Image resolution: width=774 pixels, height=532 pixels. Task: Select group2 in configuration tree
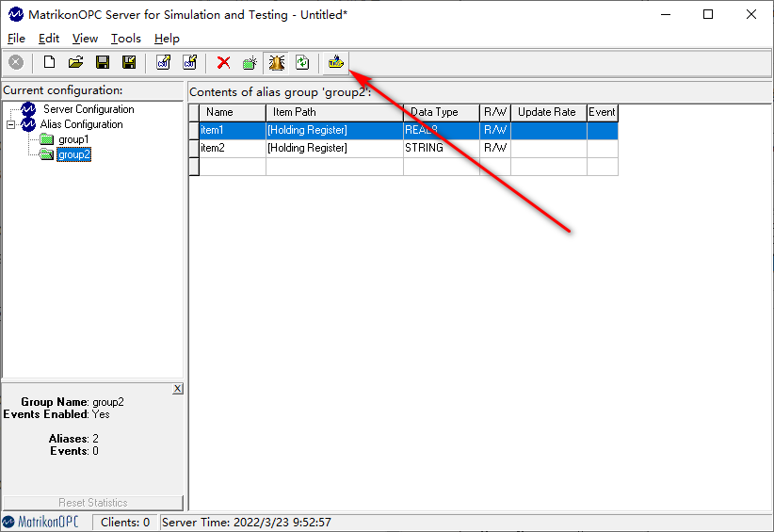[74, 155]
